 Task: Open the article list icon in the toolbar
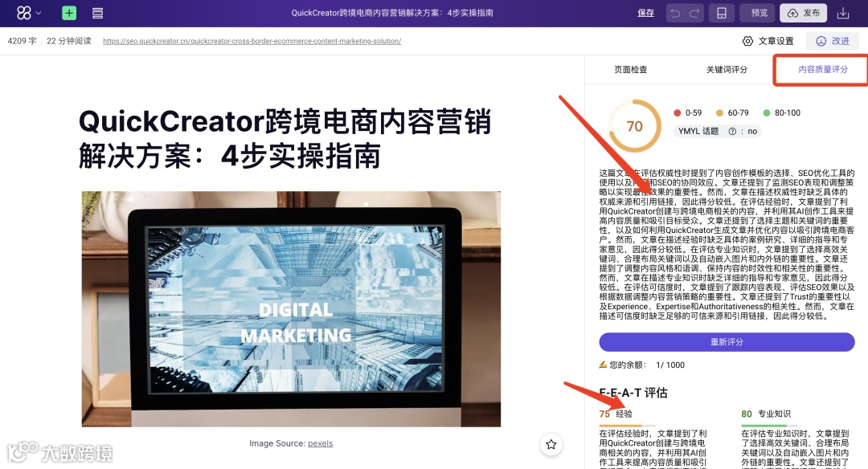(x=98, y=13)
